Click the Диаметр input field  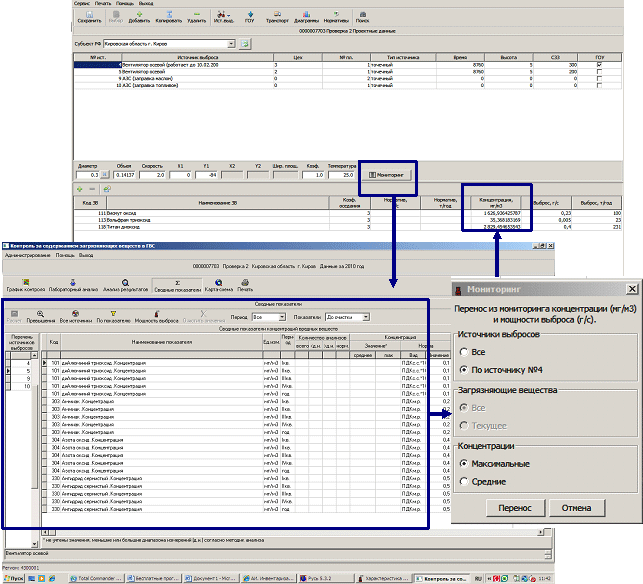pyautogui.click(x=93, y=175)
